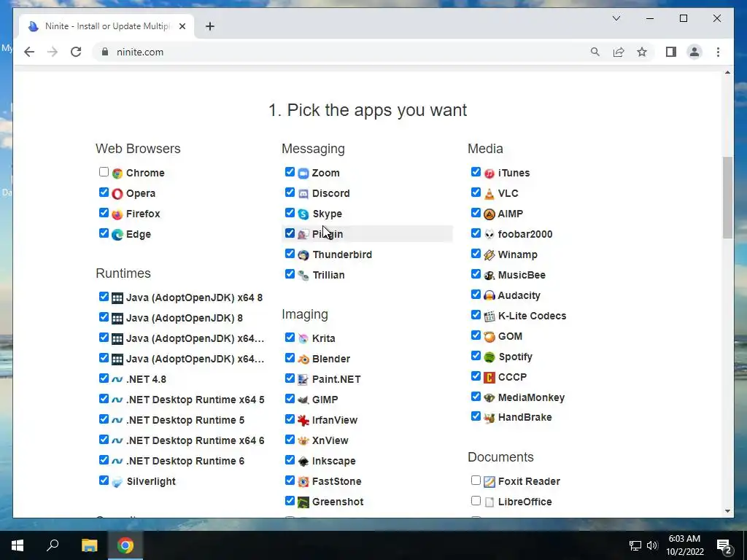Reload the Ninite page
747x560 pixels.
pyautogui.click(x=76, y=52)
